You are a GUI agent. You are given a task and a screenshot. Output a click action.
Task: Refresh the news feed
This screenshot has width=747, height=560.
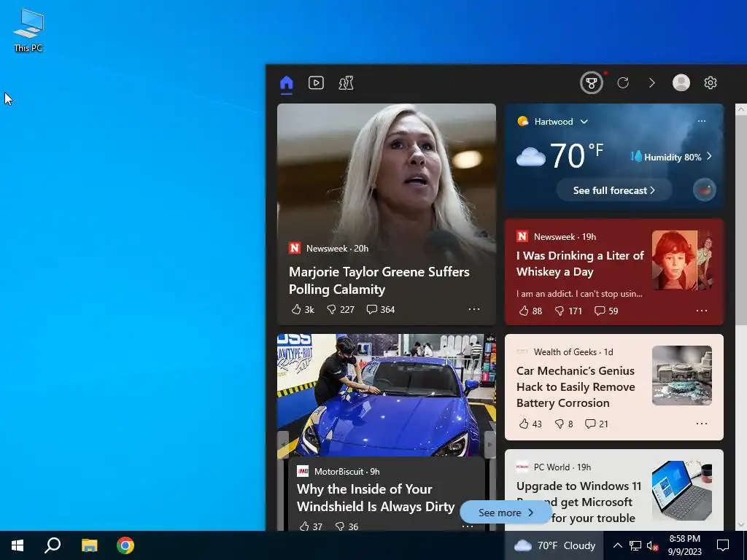[x=623, y=83]
